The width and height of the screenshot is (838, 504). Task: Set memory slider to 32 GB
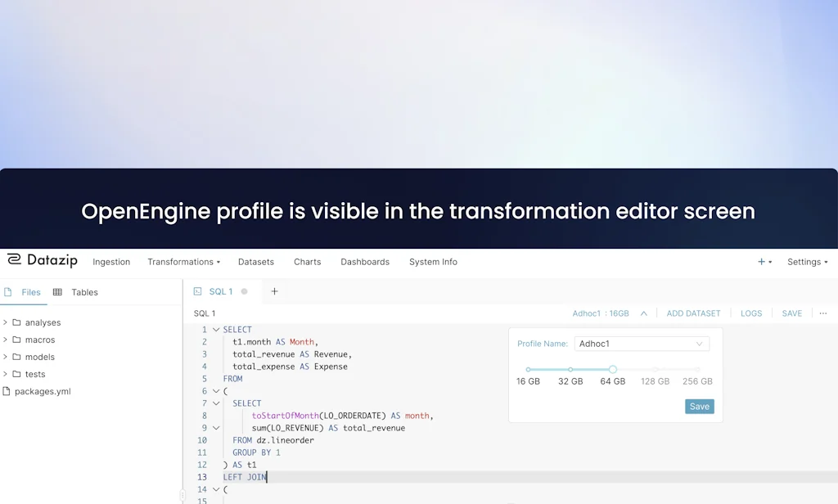[570, 370]
